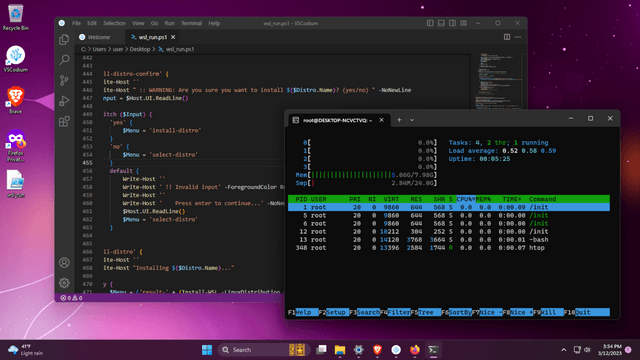Click htop F2 Setup

pyautogui.click(x=333, y=312)
